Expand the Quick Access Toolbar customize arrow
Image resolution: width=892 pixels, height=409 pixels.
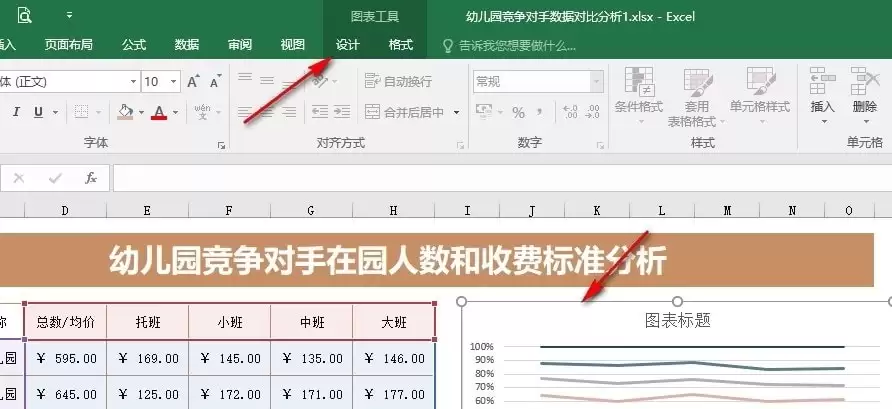tap(69, 15)
